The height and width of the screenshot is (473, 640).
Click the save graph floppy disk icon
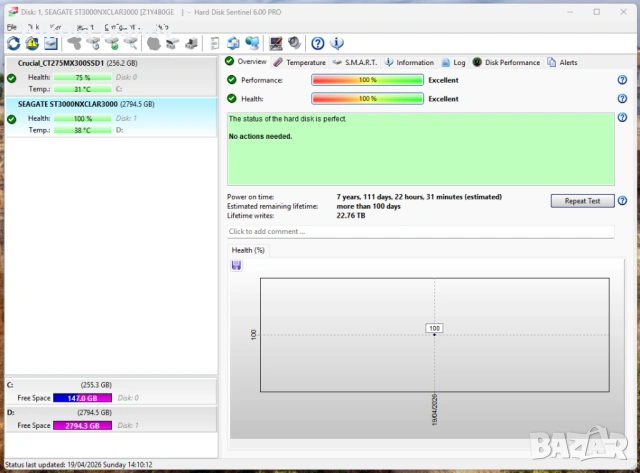point(236,266)
